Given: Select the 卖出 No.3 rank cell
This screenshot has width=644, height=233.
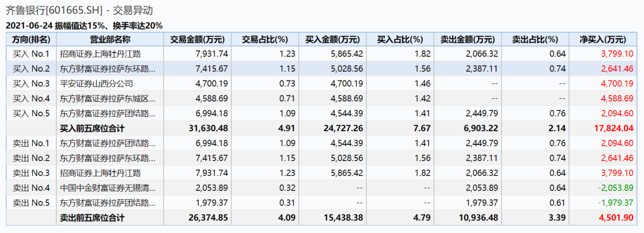Looking at the screenshot, I should [31, 173].
